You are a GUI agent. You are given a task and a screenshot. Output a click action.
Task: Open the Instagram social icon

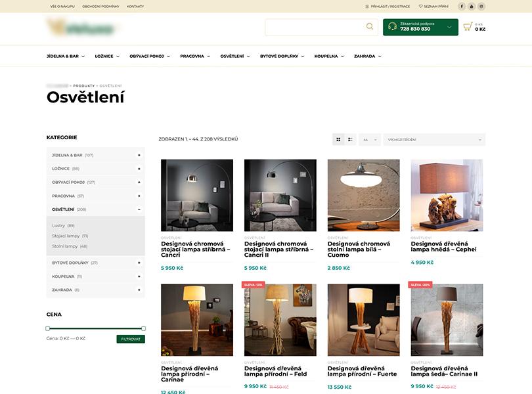pos(481,6)
